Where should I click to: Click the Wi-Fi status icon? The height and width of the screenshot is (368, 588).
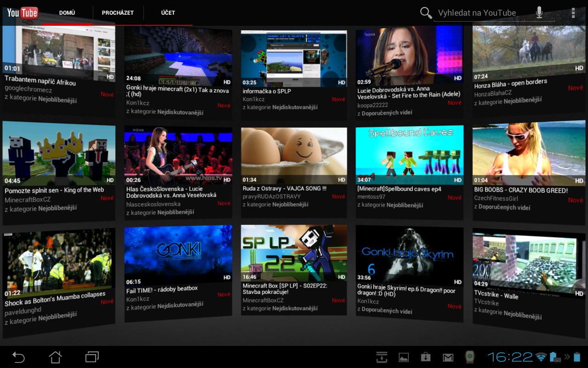coord(540,357)
